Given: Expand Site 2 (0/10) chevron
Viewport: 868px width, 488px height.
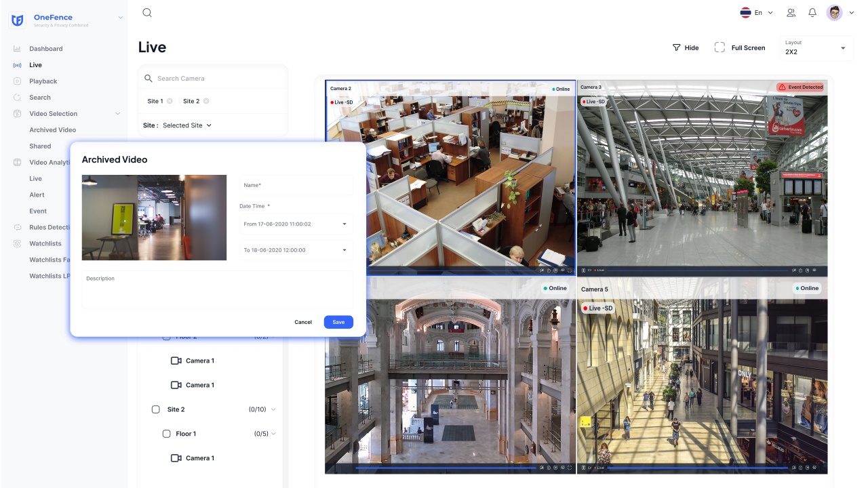Looking at the screenshot, I should point(273,409).
